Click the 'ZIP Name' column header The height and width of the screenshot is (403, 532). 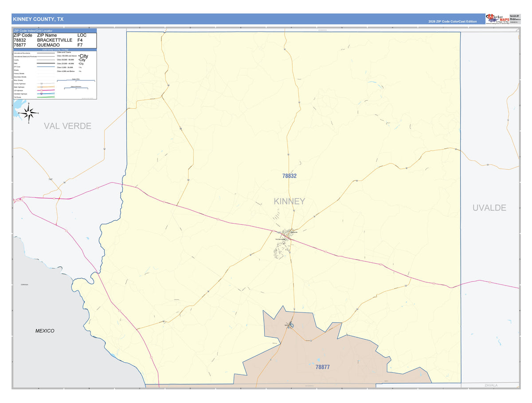click(x=47, y=35)
